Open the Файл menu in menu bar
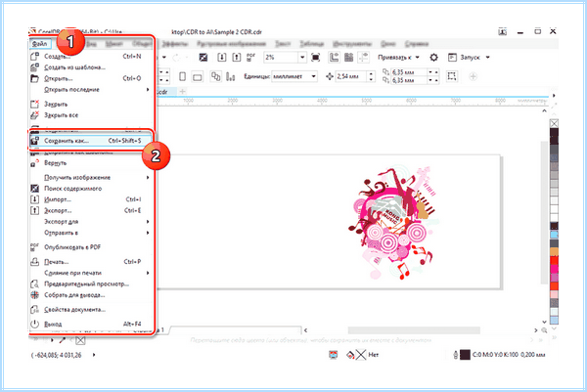 tap(39, 44)
